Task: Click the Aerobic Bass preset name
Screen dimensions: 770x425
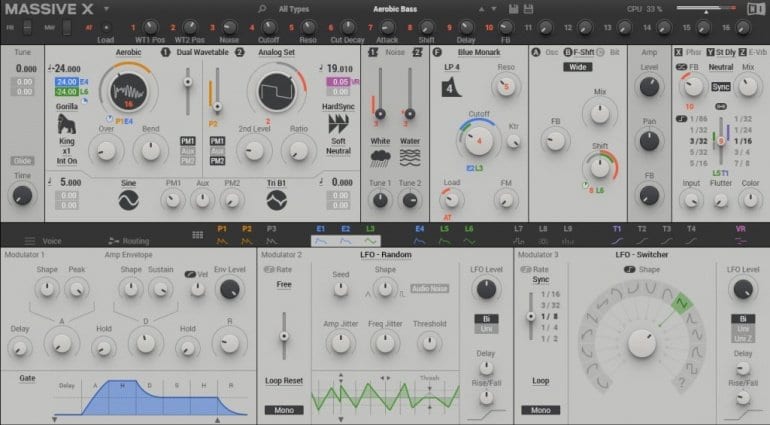Action: click(397, 9)
